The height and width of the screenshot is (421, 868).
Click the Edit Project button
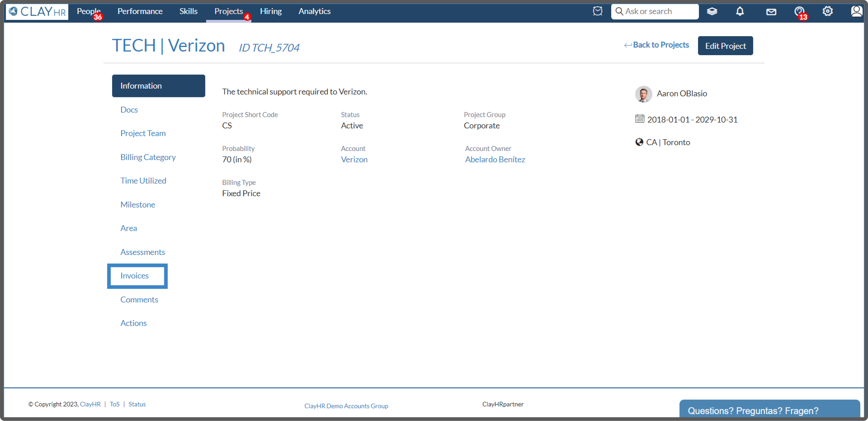coord(725,46)
